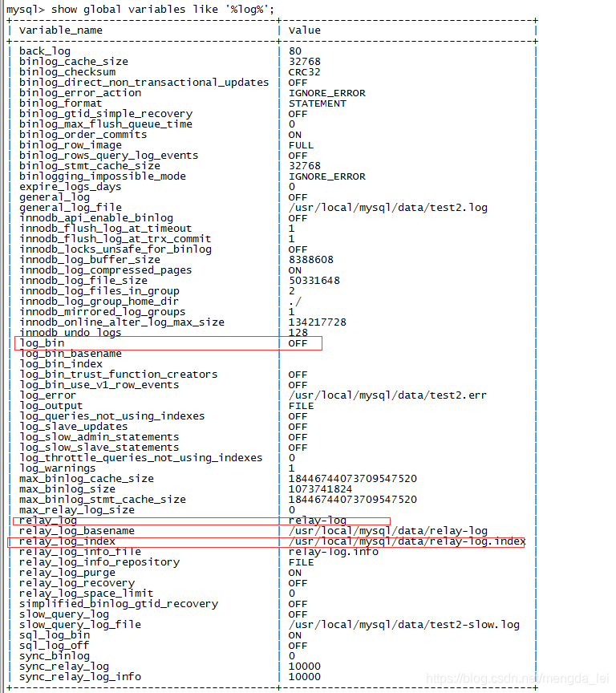616x693 pixels.
Task: Click the log_bin variable name
Action: pyautogui.click(x=42, y=343)
